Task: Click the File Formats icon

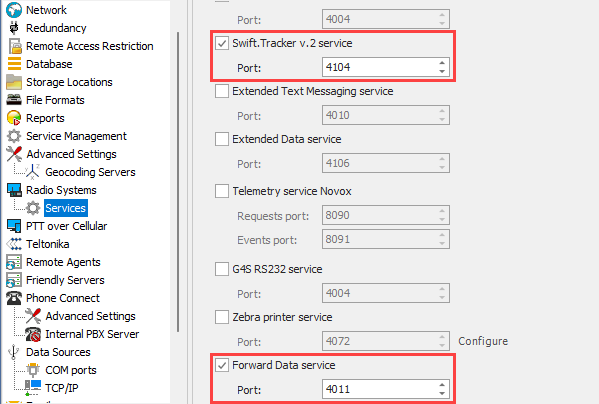Action: [x=14, y=100]
